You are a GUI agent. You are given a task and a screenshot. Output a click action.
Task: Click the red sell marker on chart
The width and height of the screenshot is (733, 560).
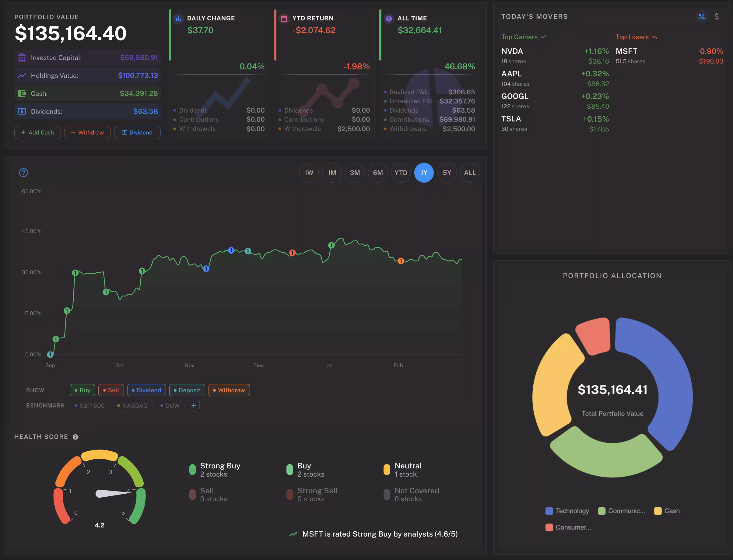point(292,253)
